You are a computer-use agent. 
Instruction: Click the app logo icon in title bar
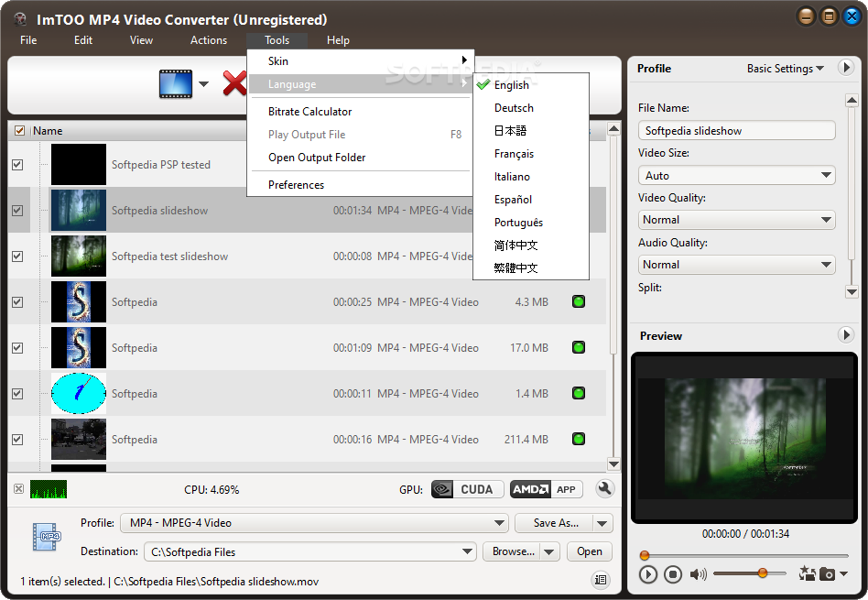[21, 19]
